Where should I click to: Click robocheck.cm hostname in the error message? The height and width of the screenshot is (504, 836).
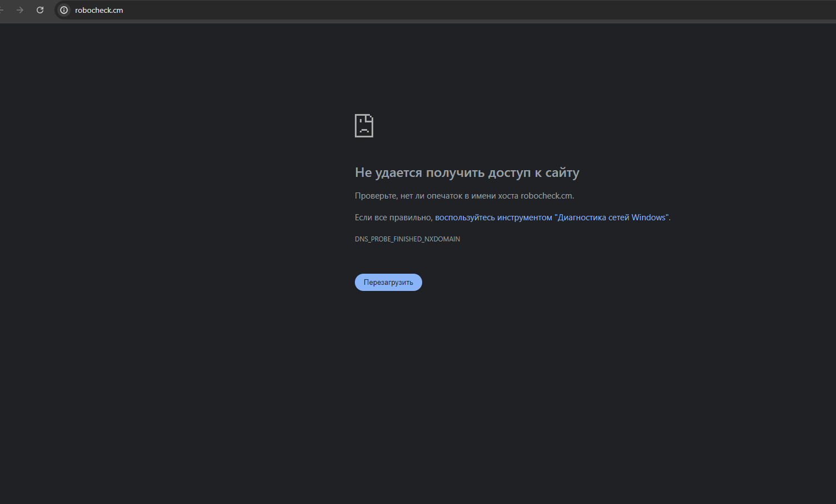(546, 196)
